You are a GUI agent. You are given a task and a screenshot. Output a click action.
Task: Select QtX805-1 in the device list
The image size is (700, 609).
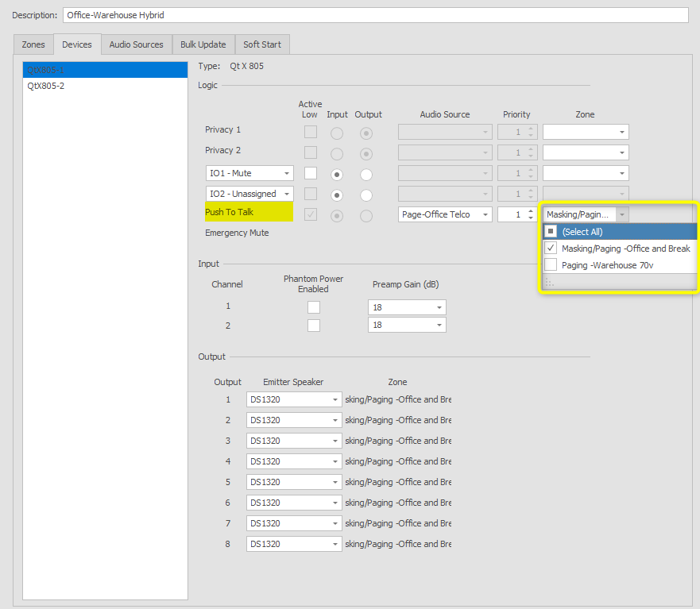point(46,70)
